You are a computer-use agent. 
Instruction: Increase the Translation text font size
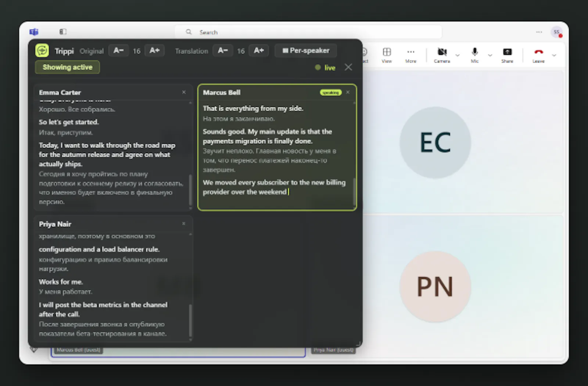(259, 50)
